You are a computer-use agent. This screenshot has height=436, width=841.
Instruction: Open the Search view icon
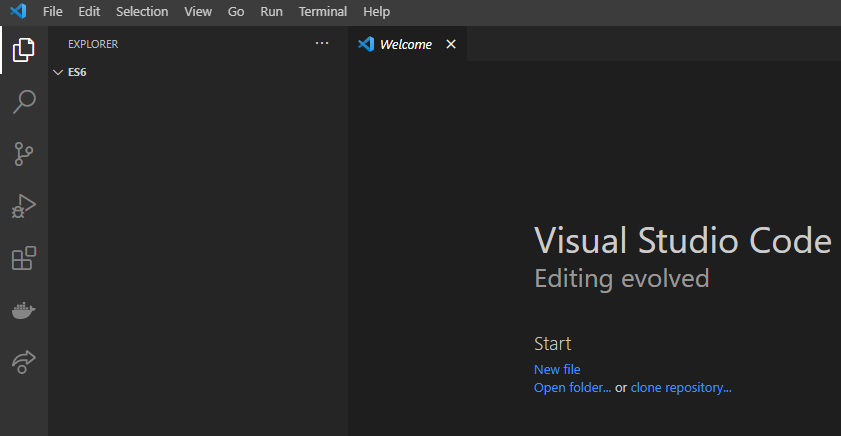point(24,101)
